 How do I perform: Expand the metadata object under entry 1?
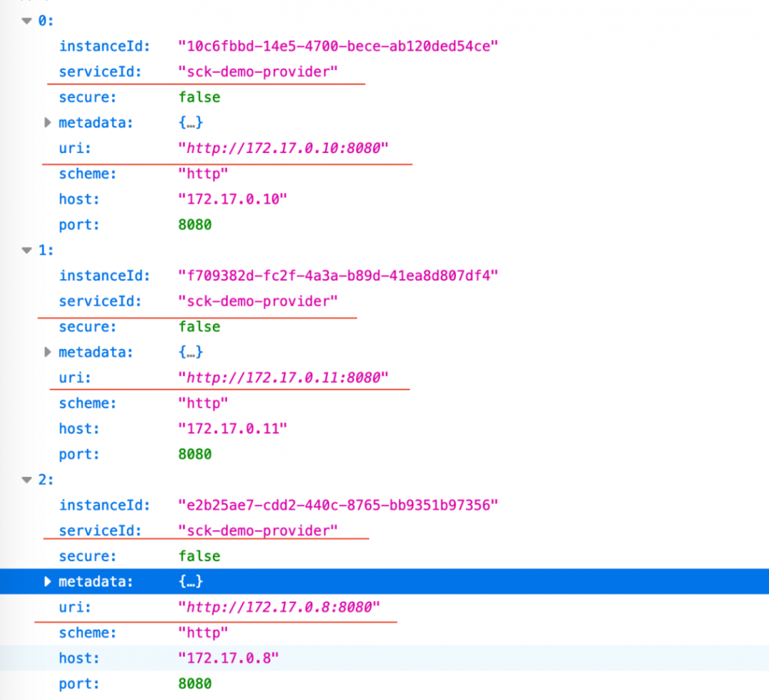[48, 352]
